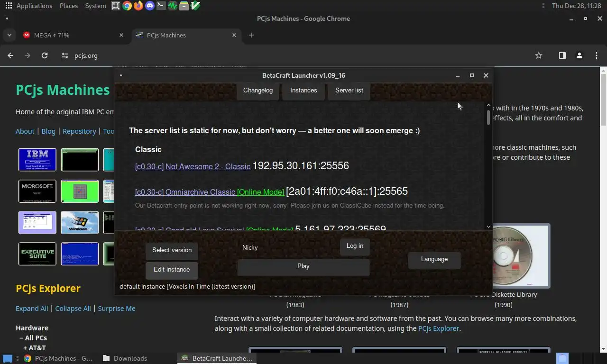This screenshot has height=364, width=607.
Task: Reload the pcjs.org page
Action: [45, 55]
